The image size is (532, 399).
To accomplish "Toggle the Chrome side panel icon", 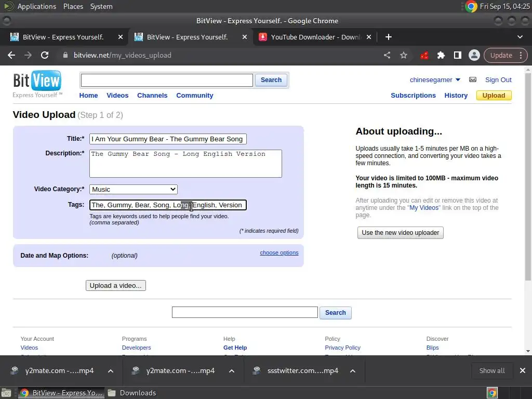I will [457, 55].
